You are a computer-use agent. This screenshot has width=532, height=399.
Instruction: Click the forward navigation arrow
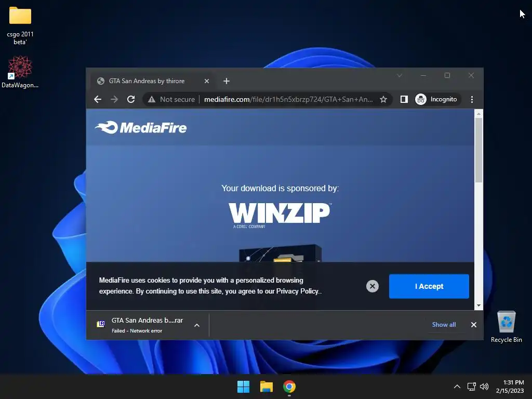tap(114, 99)
